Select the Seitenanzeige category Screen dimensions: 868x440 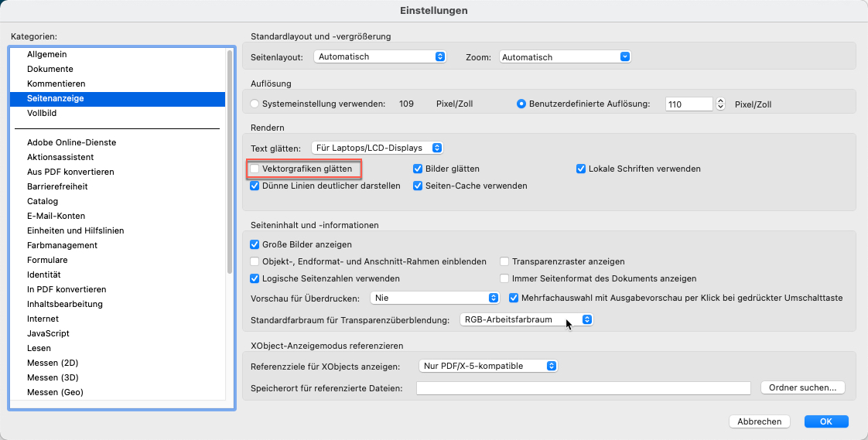pos(118,98)
